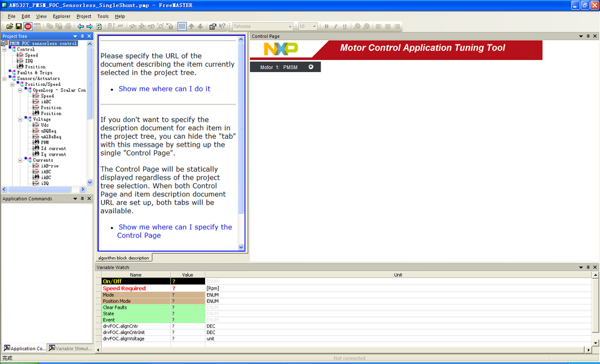Viewport: 600px width, 364px height.
Task: Open the properties toolbar icon
Action: 212,26
